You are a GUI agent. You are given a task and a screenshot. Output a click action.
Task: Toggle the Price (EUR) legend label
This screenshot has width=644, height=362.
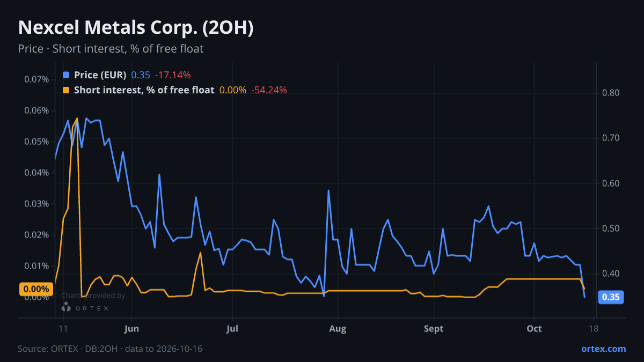[x=100, y=75]
